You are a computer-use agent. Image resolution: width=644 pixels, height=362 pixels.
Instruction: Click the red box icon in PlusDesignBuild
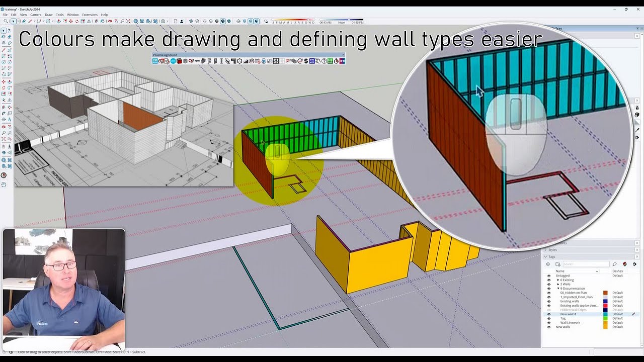pyautogui.click(x=179, y=61)
